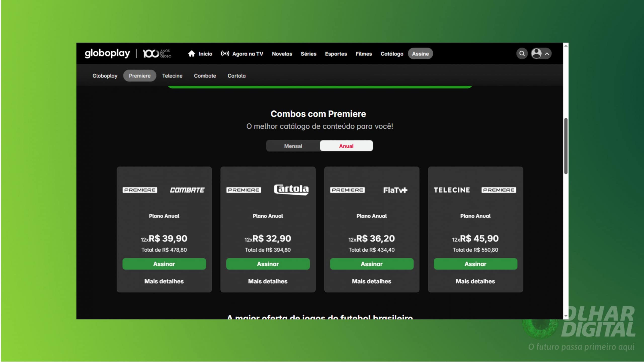Viewport: 644px width, 362px height.
Task: Click the Telecine logo in fourth card
Action: point(452,190)
